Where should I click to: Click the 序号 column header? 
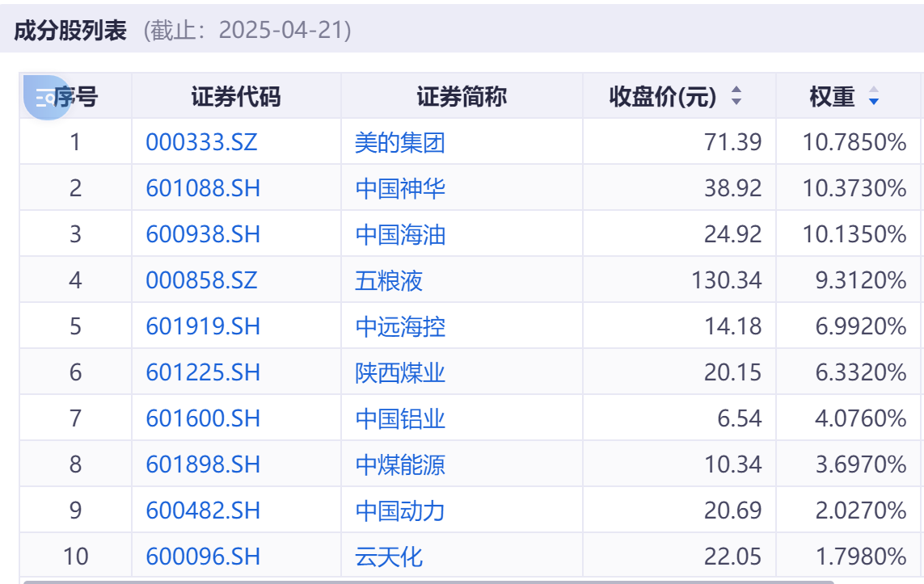pyautogui.click(x=75, y=97)
